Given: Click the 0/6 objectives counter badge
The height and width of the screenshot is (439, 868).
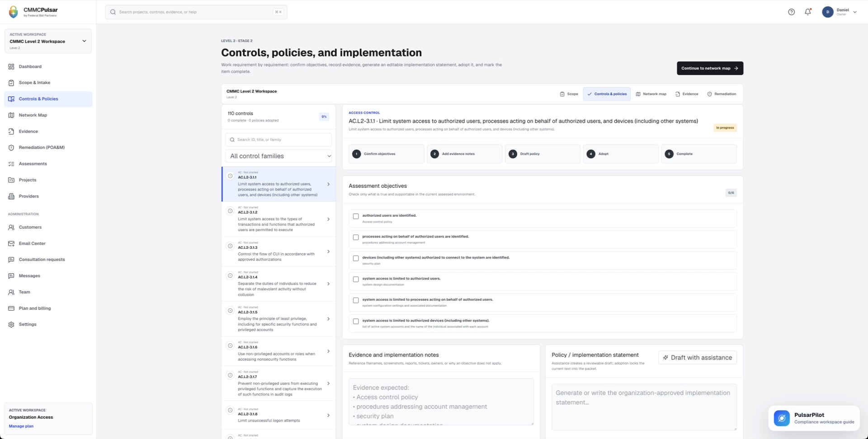Looking at the screenshot, I should pyautogui.click(x=731, y=193).
